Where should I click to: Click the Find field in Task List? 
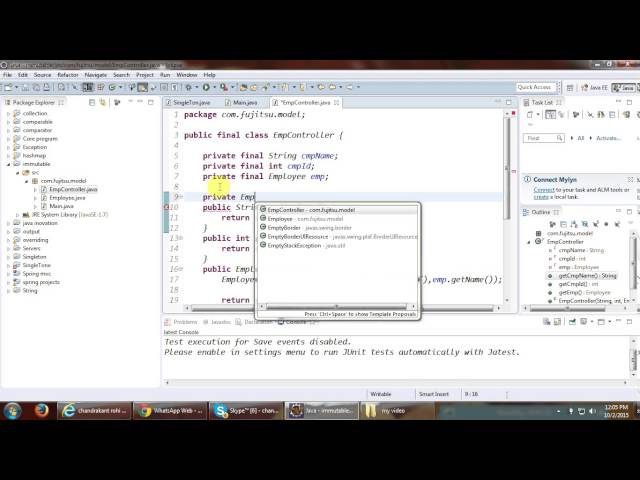(x=543, y=138)
